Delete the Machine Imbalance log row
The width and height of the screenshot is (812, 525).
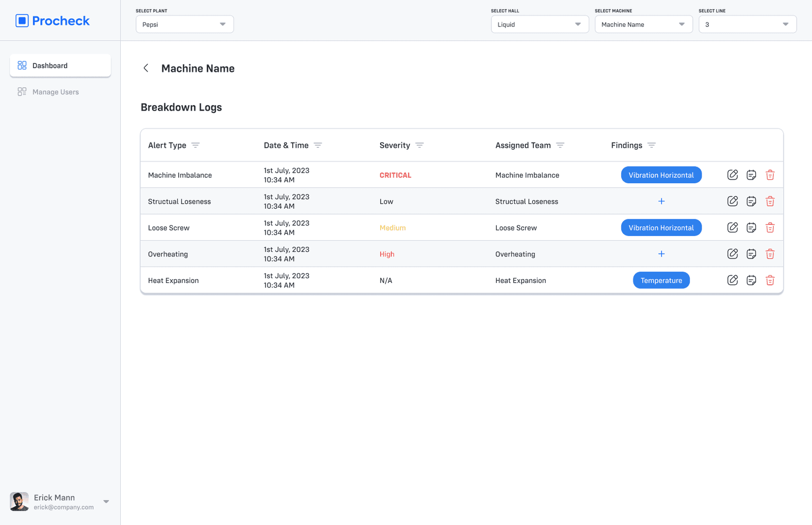pos(770,175)
